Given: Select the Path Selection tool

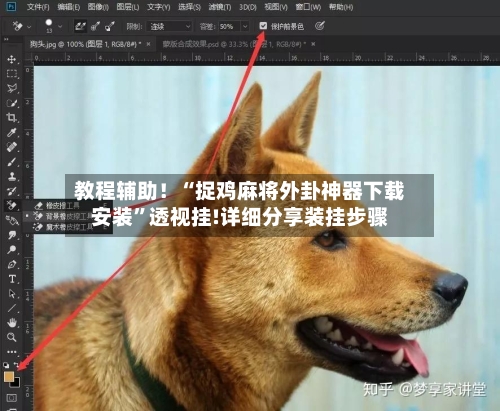Looking at the screenshot, I should point(12,294).
